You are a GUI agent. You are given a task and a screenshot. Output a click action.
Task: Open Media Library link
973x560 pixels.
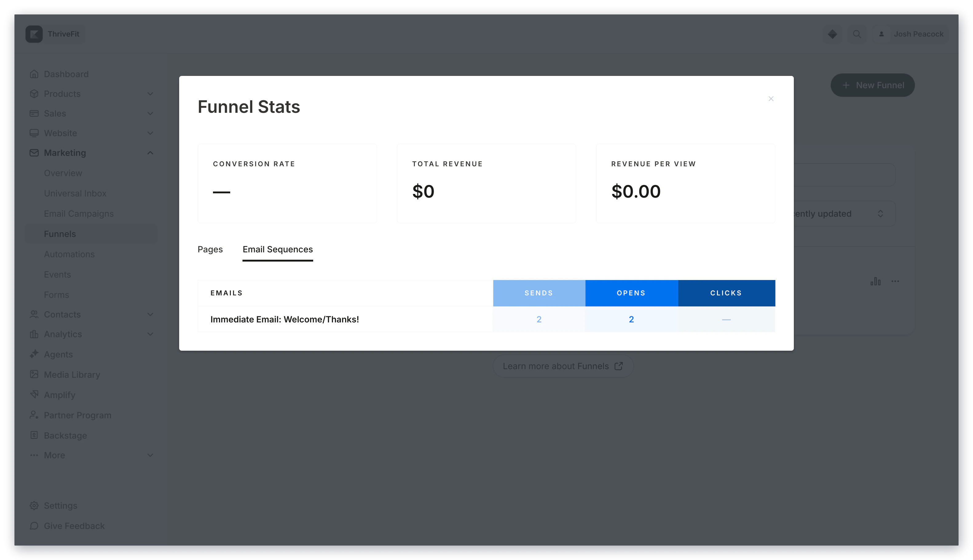72,374
